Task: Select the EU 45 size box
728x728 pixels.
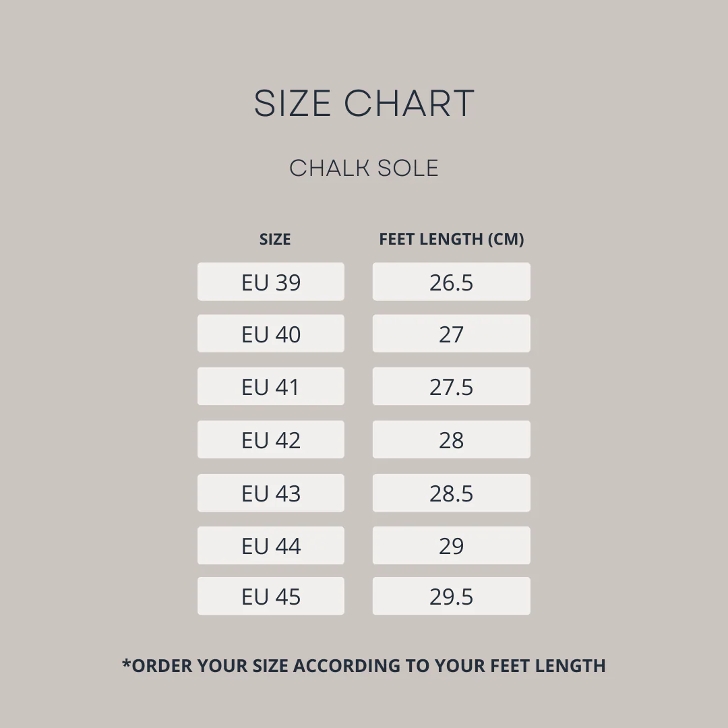Action: (271, 596)
